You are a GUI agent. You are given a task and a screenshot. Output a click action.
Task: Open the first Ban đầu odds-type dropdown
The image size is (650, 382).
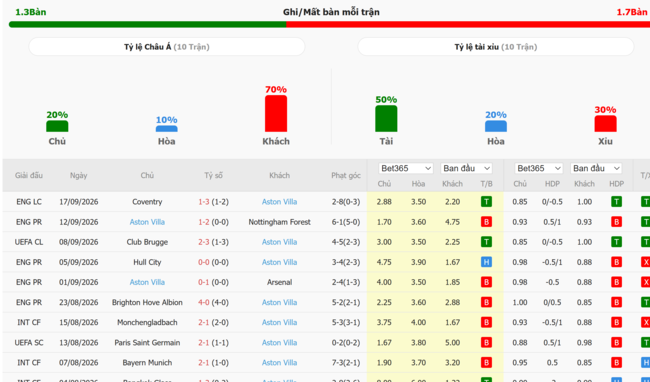coord(466,168)
